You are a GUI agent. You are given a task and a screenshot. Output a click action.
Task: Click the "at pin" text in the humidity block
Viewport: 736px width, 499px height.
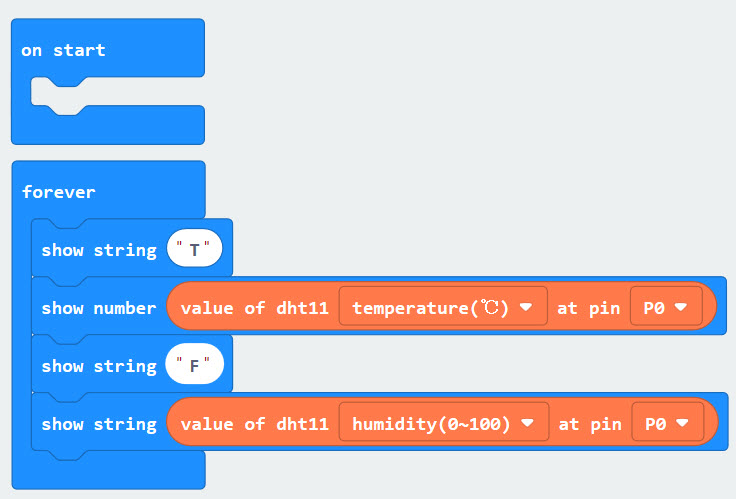tap(590, 424)
